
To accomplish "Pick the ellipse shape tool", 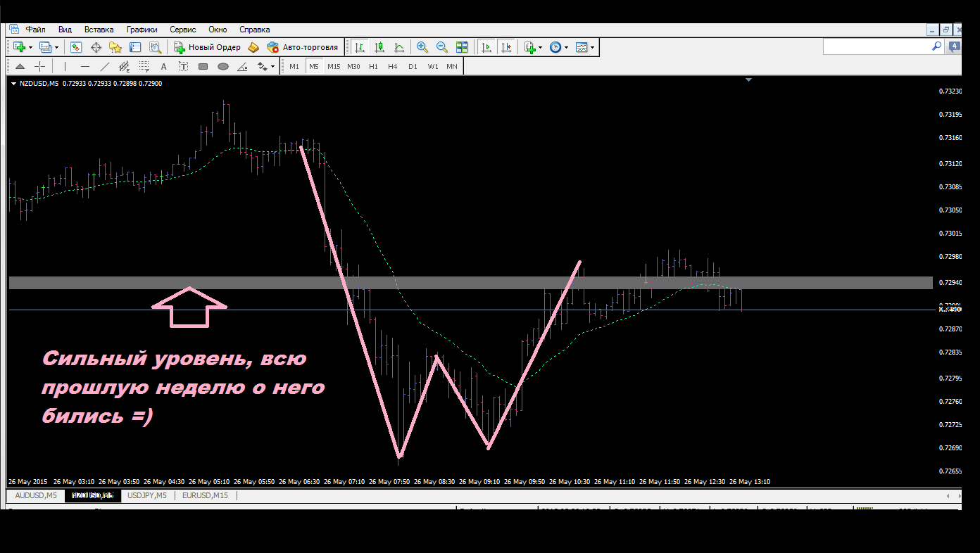I will (x=223, y=67).
